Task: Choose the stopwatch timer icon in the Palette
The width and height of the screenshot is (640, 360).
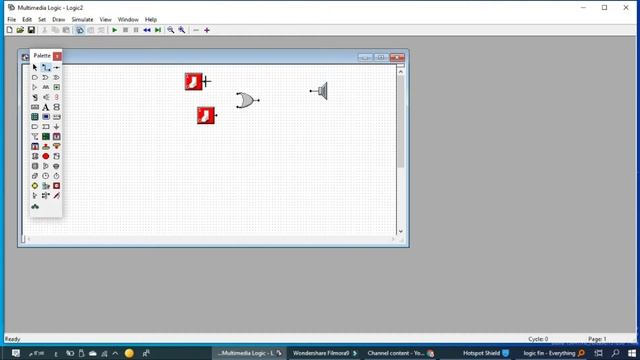Action: click(x=57, y=176)
